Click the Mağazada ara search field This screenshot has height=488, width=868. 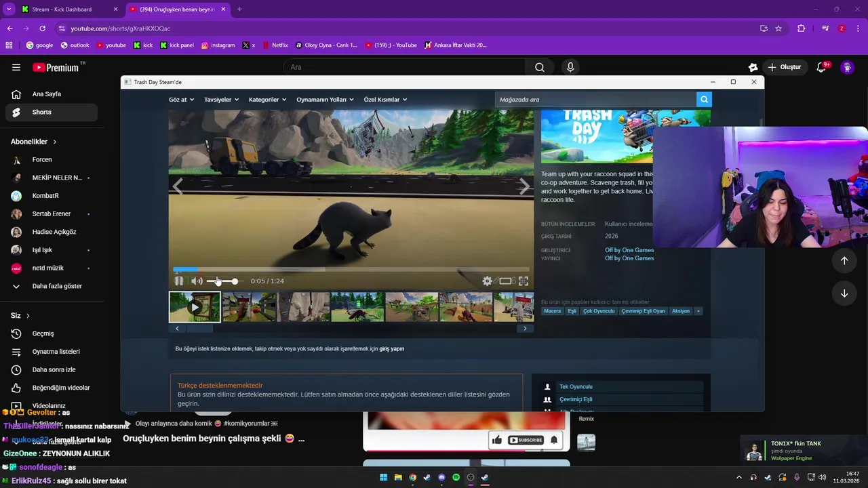(595, 100)
